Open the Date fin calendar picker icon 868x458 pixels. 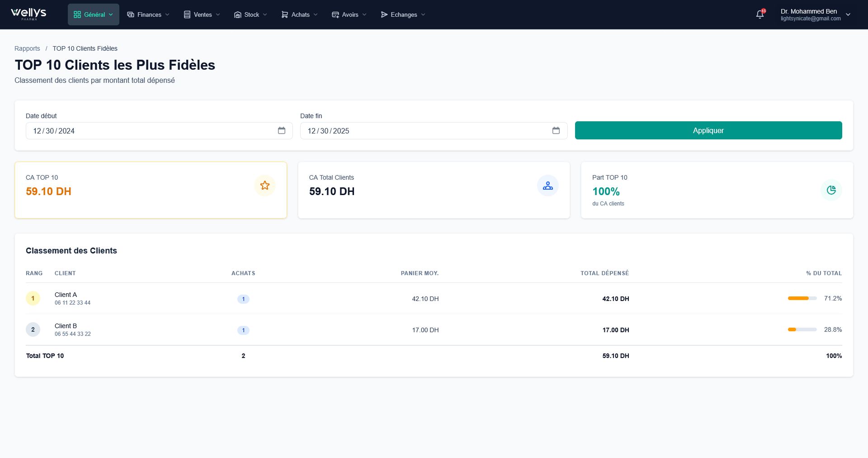pos(556,131)
